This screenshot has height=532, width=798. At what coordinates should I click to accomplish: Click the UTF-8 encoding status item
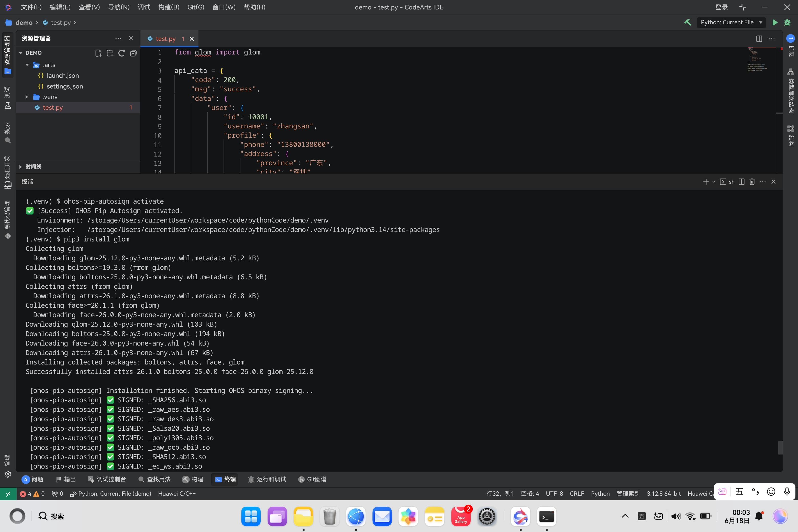[x=555, y=494]
